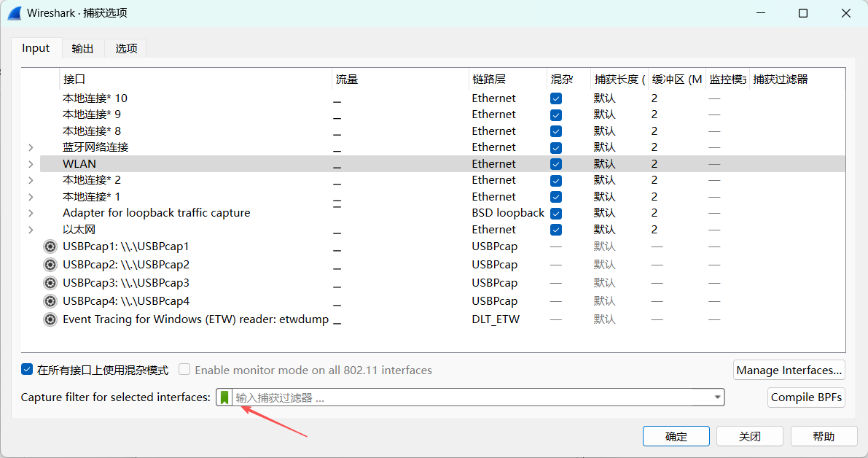The image size is (868, 458).
Task: Expand Adapter for loopback traffic capture row
Action: (x=31, y=213)
